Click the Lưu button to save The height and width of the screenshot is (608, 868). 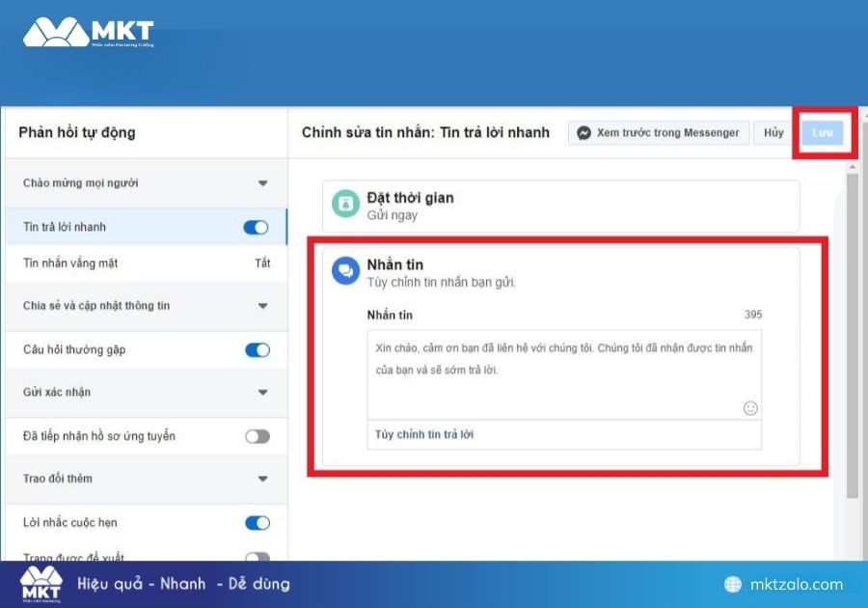pos(823,132)
